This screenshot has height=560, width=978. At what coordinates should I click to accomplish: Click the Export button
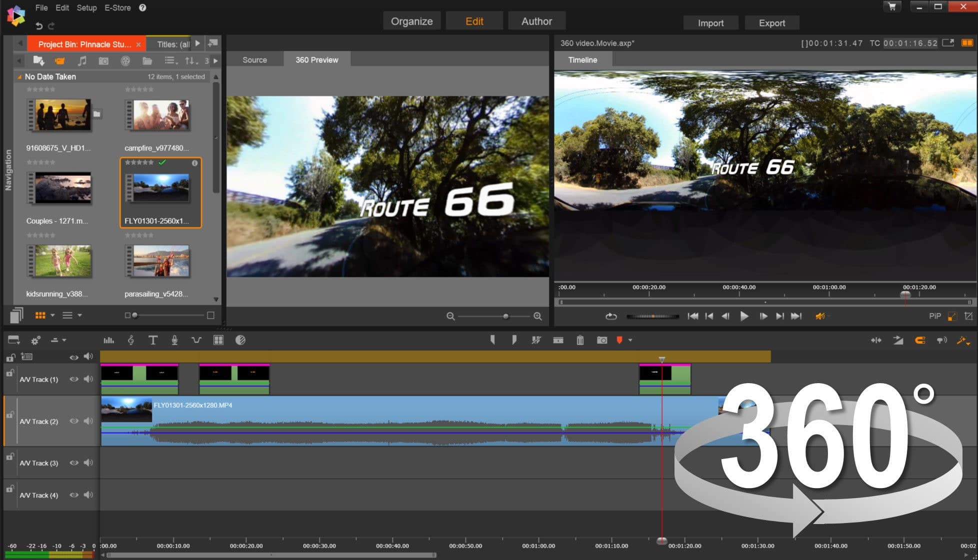[x=771, y=22]
